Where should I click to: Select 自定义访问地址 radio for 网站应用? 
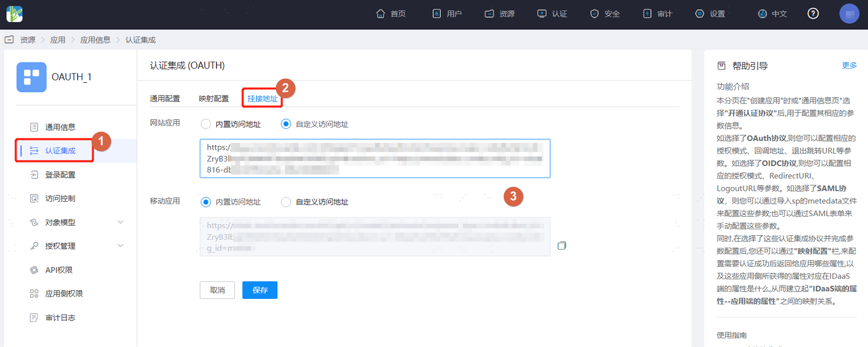click(x=286, y=124)
